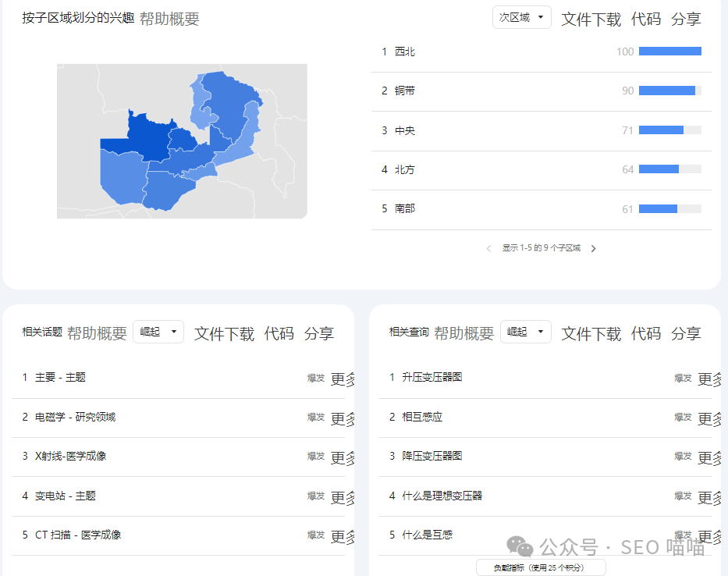Go to previous page of subregions
Viewport: 728px width, 576px height.
(x=489, y=248)
